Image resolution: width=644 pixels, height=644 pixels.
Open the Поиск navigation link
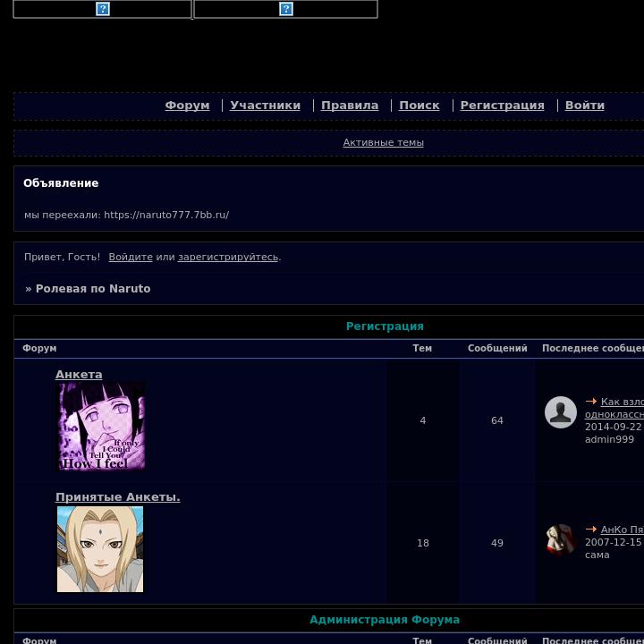click(x=419, y=106)
